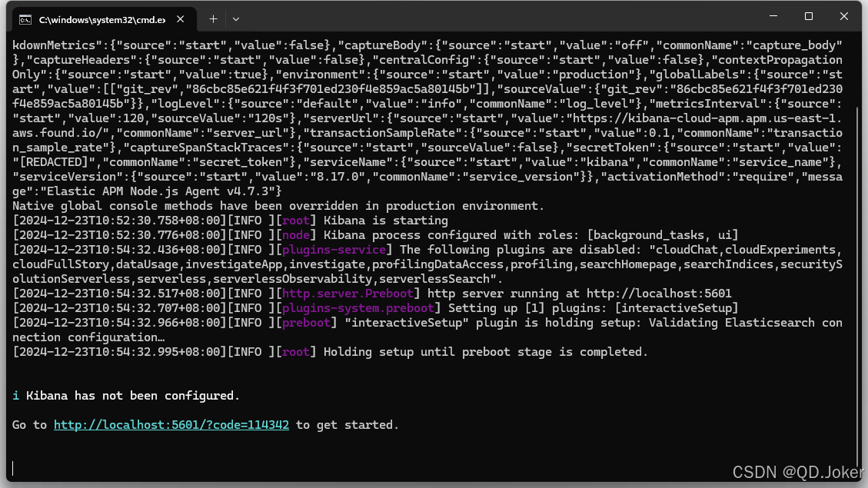
Task: Click the purple [preboot] tag
Action: click(x=306, y=323)
